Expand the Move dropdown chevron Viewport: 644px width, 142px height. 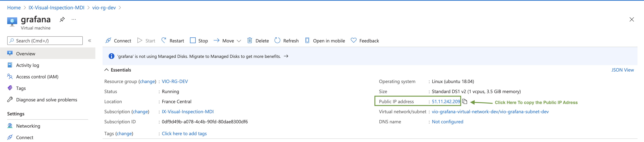pos(239,41)
